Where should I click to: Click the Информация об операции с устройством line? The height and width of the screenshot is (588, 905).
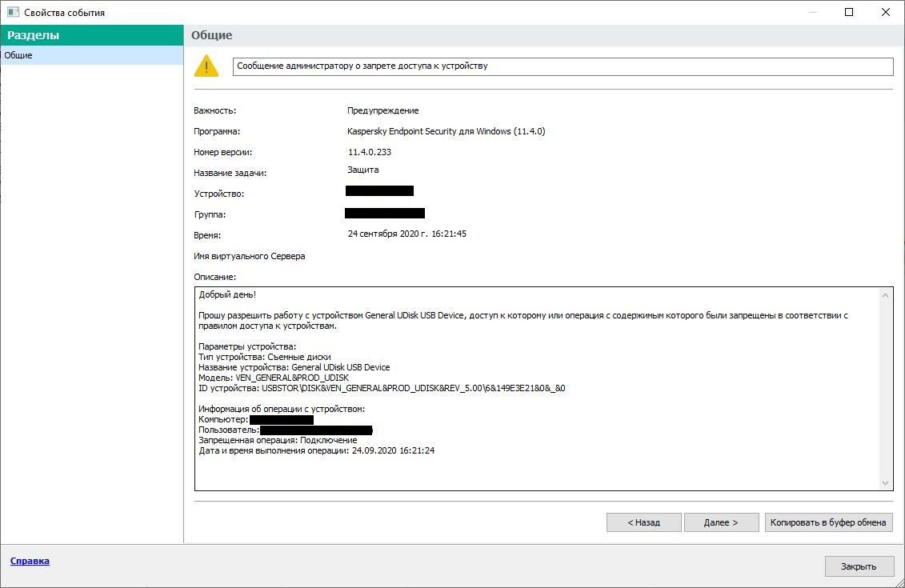coord(282,409)
